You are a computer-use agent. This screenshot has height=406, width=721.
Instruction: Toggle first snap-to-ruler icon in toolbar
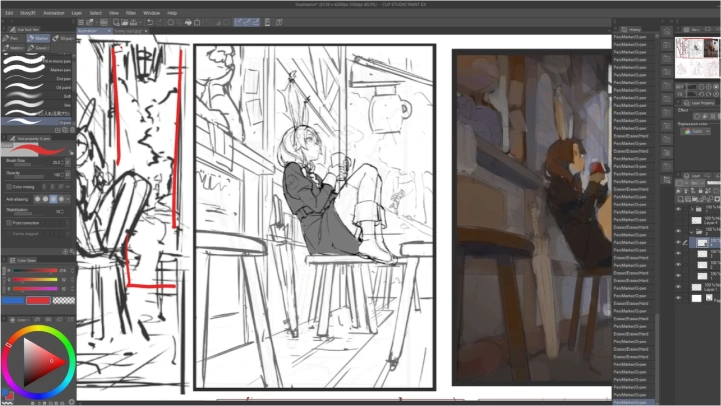238,22
